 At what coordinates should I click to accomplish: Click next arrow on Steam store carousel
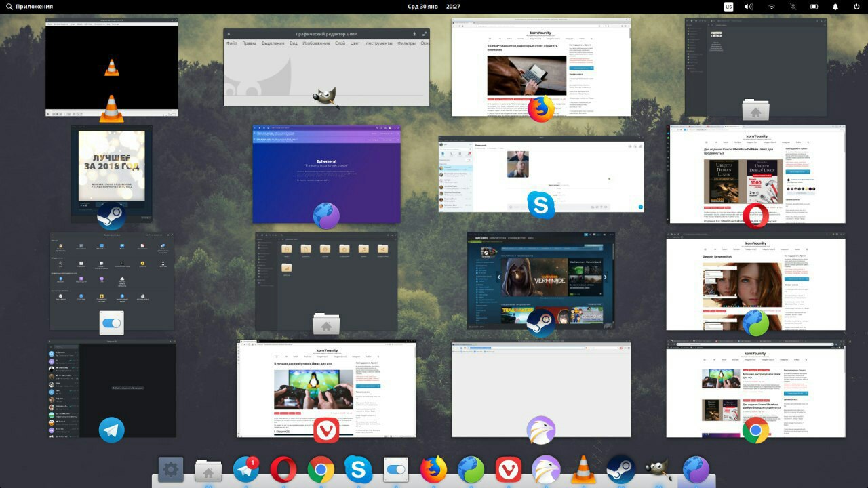[x=605, y=277]
